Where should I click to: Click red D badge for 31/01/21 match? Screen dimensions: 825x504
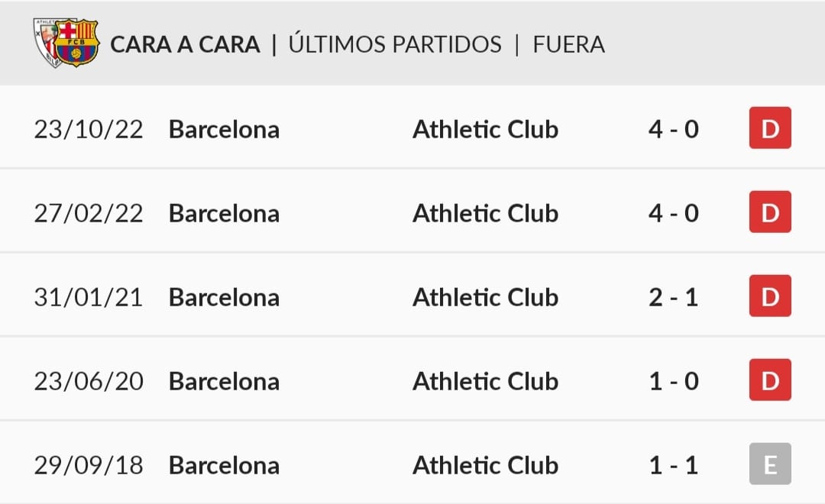tap(770, 296)
